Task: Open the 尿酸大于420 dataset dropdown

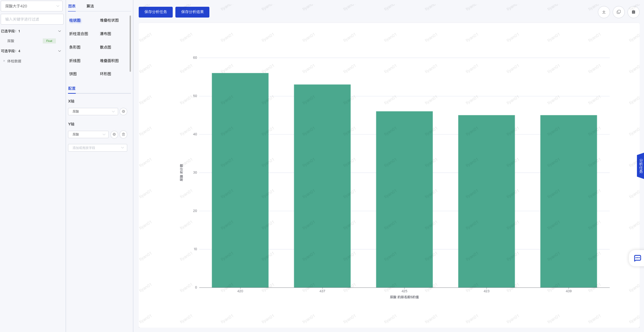Action: click(32, 6)
